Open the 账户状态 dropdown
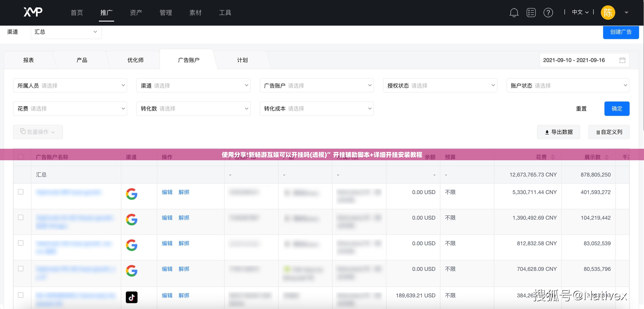Screen dimensions: 644x309 [568, 86]
